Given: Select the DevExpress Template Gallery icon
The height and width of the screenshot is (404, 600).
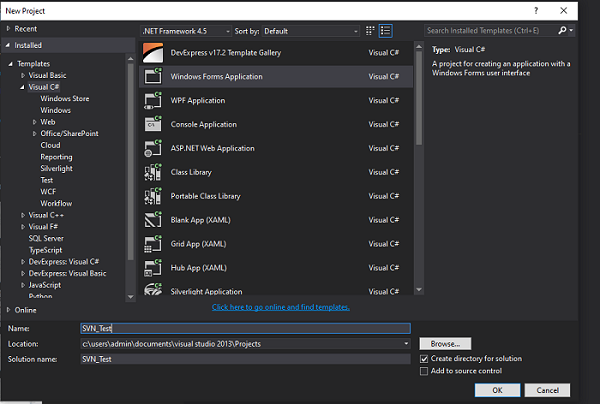Looking at the screenshot, I should point(153,52).
